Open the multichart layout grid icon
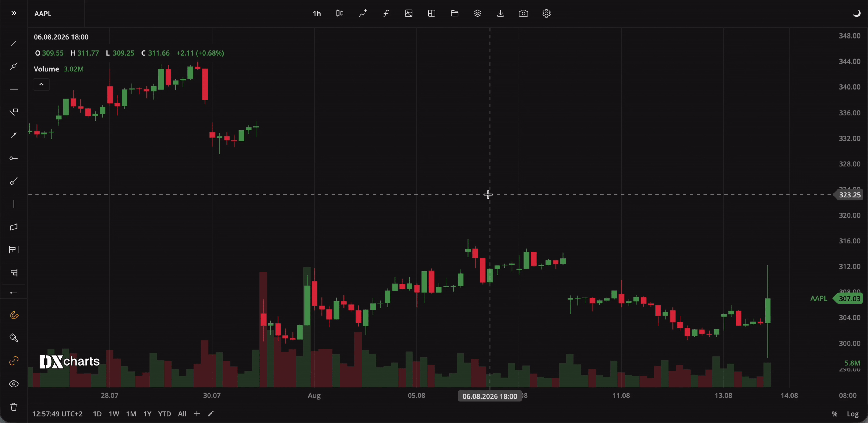Screen dimensions: 868x423 (432, 14)
